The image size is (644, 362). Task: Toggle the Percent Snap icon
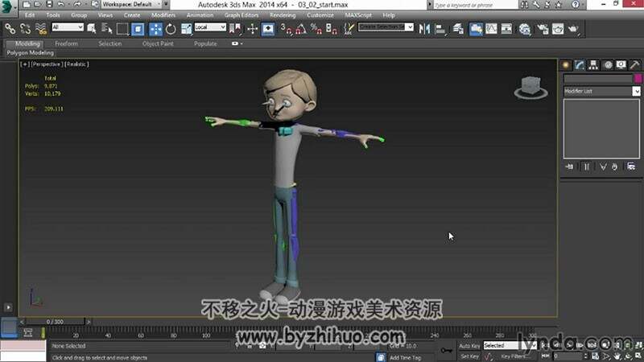(316, 29)
